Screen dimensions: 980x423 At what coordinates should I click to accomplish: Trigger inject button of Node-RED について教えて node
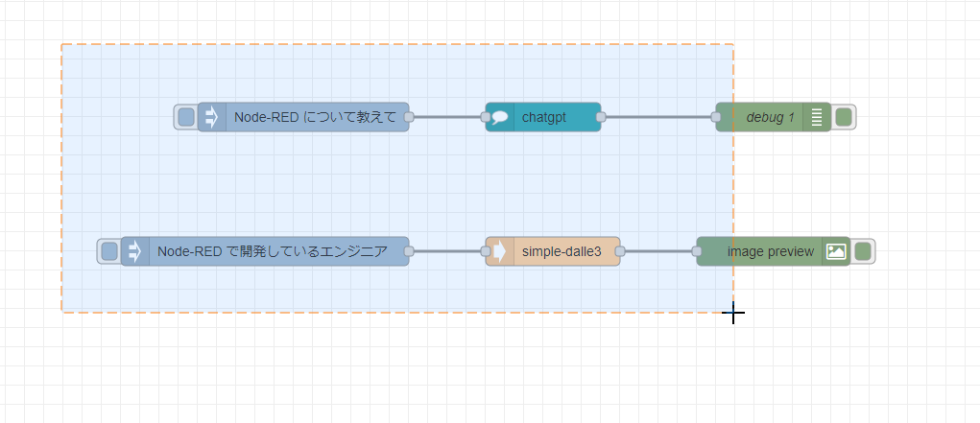tap(186, 117)
